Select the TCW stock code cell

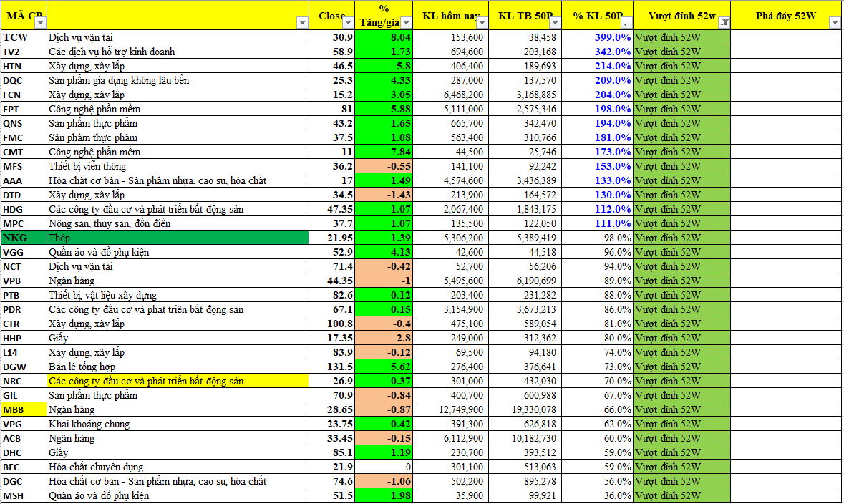[24, 37]
